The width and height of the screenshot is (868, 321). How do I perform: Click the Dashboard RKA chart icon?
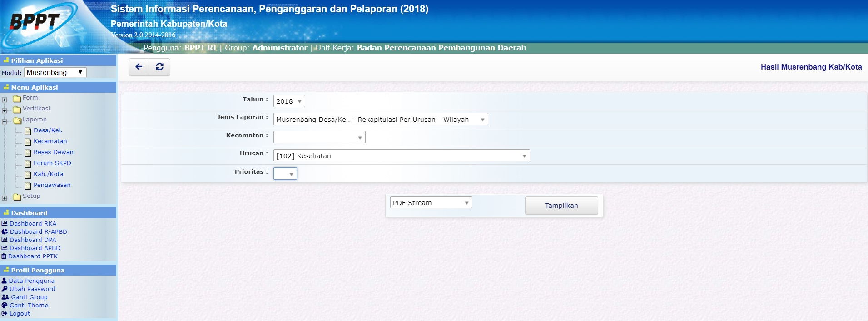(x=5, y=223)
